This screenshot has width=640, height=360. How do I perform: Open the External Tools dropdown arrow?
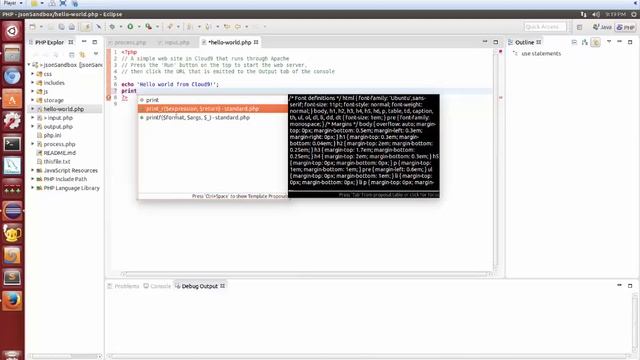(x=157, y=27)
